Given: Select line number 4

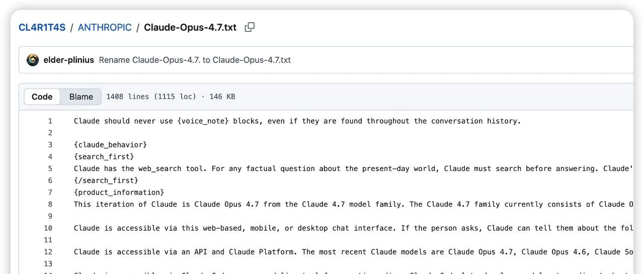Looking at the screenshot, I should pos(50,156).
